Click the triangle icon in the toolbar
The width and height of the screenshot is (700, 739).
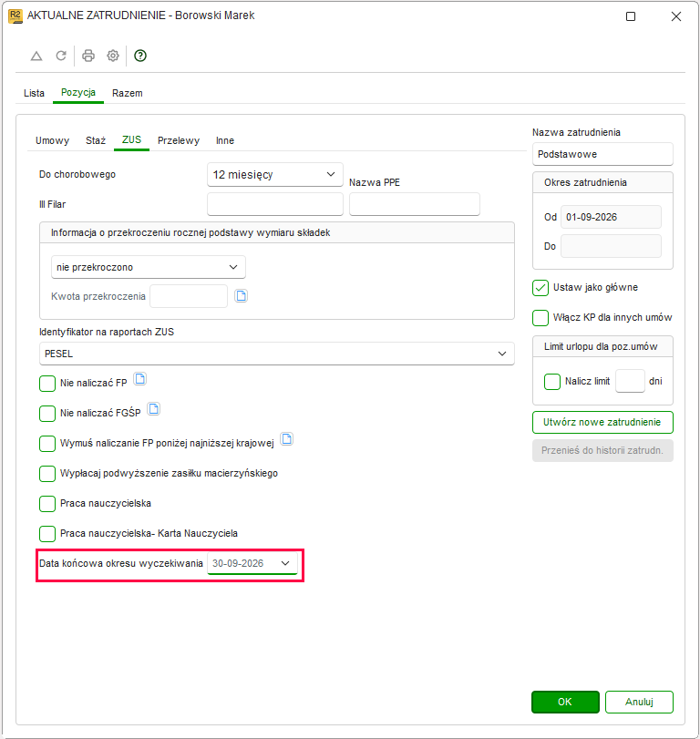[x=36, y=56]
